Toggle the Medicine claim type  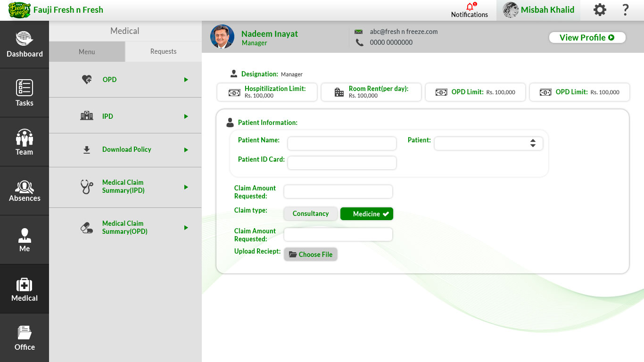(x=367, y=214)
